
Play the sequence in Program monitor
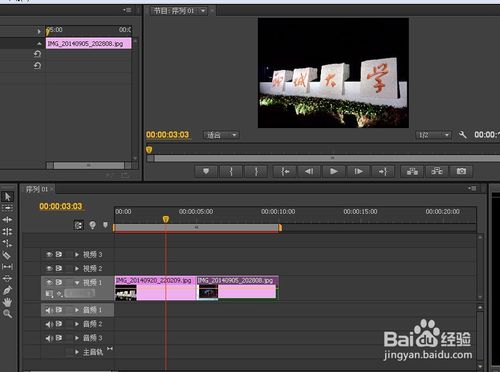(x=334, y=171)
